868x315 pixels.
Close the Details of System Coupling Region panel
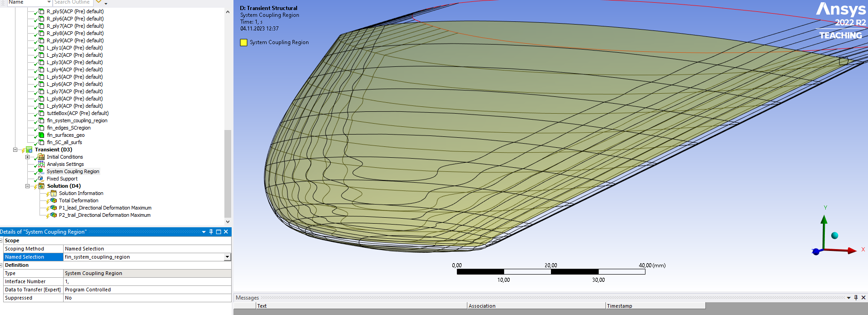tap(226, 232)
